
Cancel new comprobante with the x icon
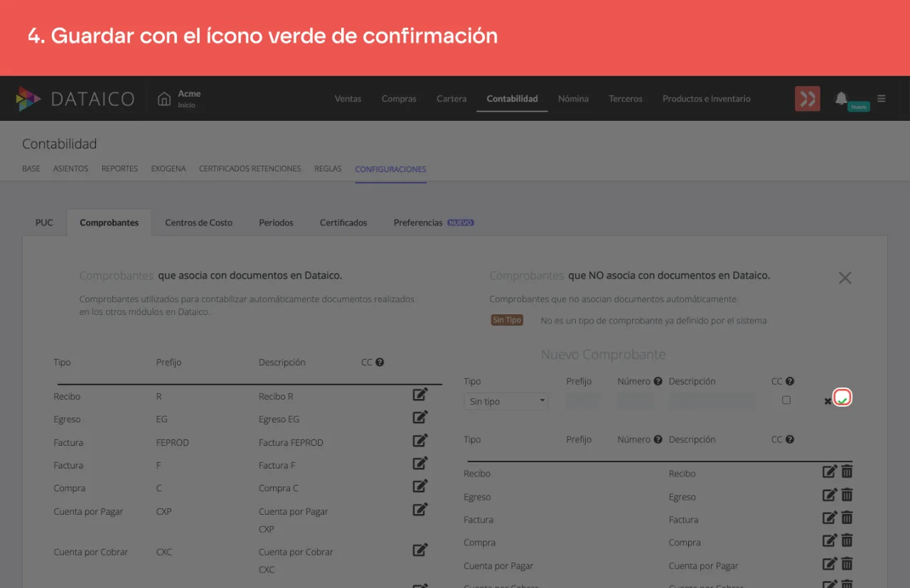(828, 401)
